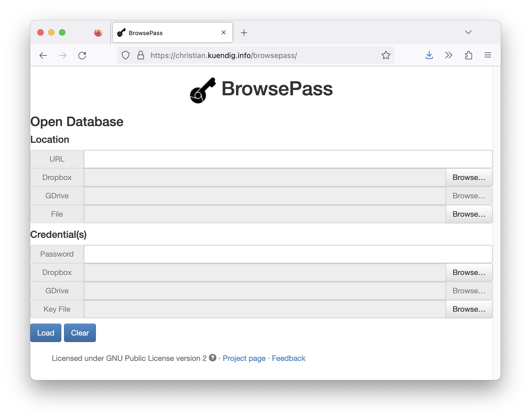
Task: Open the downloads panel
Action: pos(429,55)
